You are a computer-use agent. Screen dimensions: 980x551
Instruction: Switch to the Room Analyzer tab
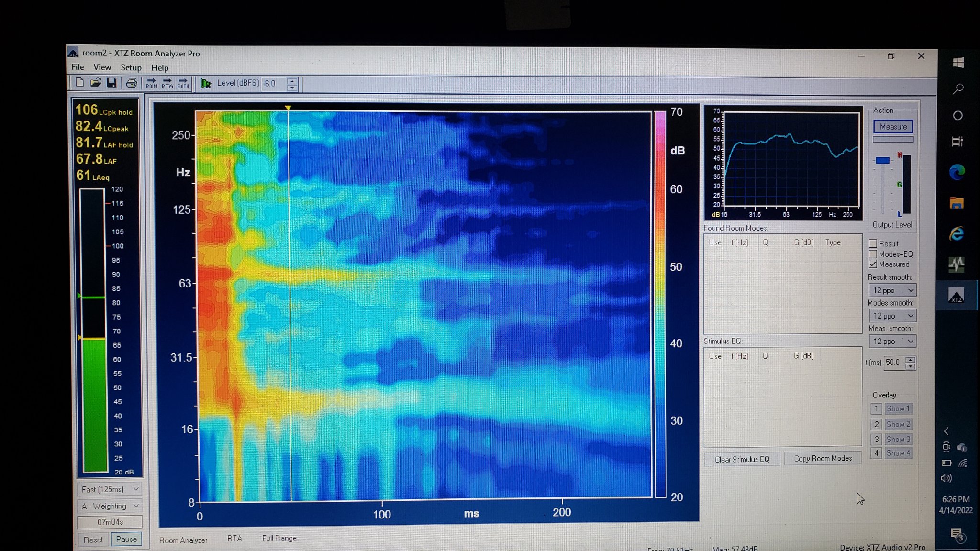(x=183, y=540)
